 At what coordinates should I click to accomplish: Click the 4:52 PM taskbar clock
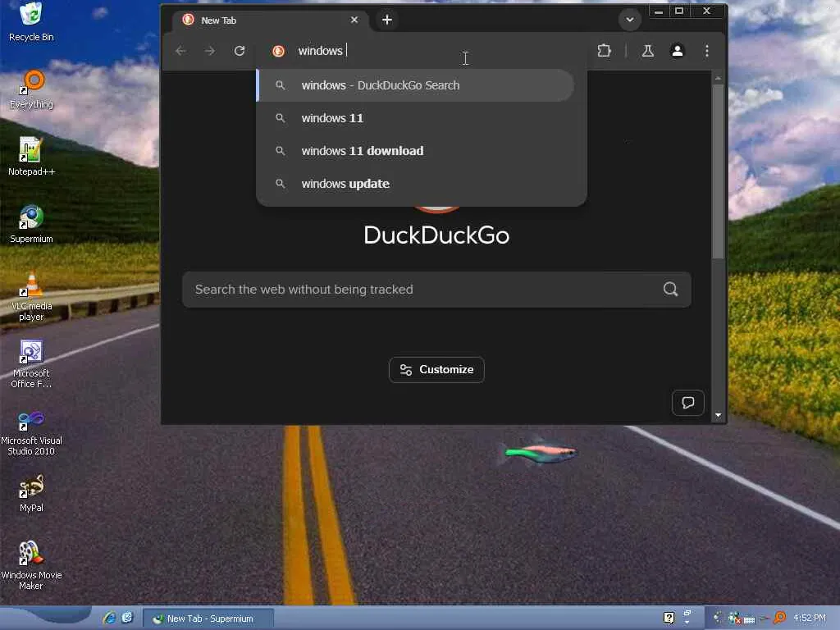pos(810,618)
